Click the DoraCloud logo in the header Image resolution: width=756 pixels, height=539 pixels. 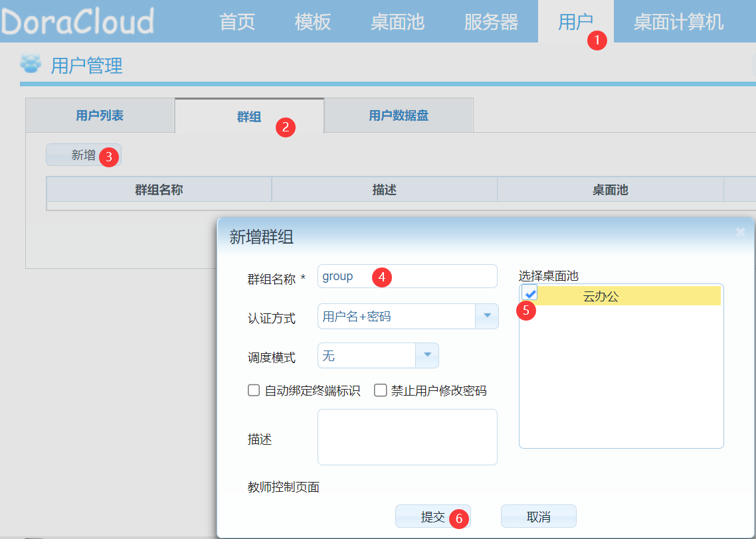pos(76,21)
